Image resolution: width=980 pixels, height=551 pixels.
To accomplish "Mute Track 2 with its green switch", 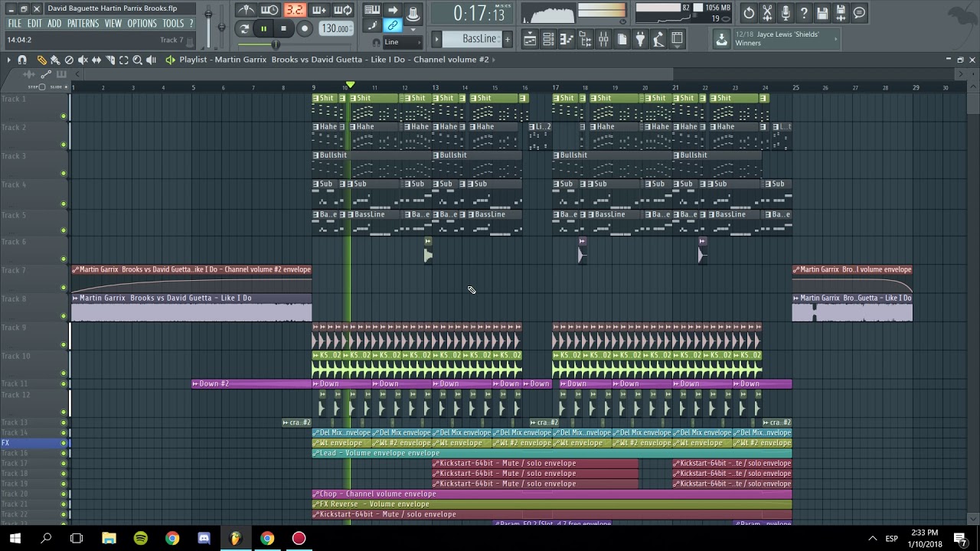I will pyautogui.click(x=64, y=145).
